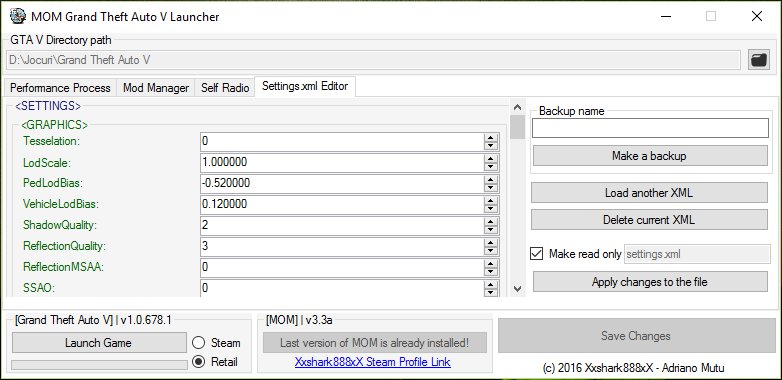Click the ReflectionQuality value field
Viewport: 782px width, 380px height.
[342, 246]
